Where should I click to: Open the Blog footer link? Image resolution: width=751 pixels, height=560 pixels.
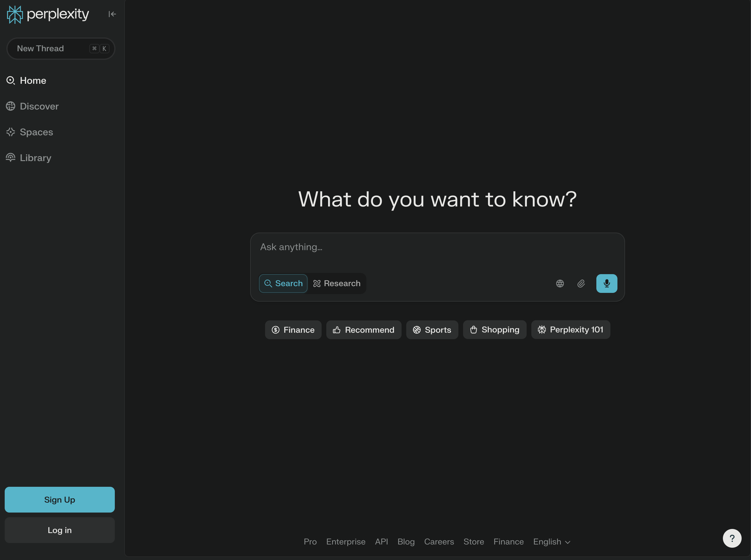[406, 542]
